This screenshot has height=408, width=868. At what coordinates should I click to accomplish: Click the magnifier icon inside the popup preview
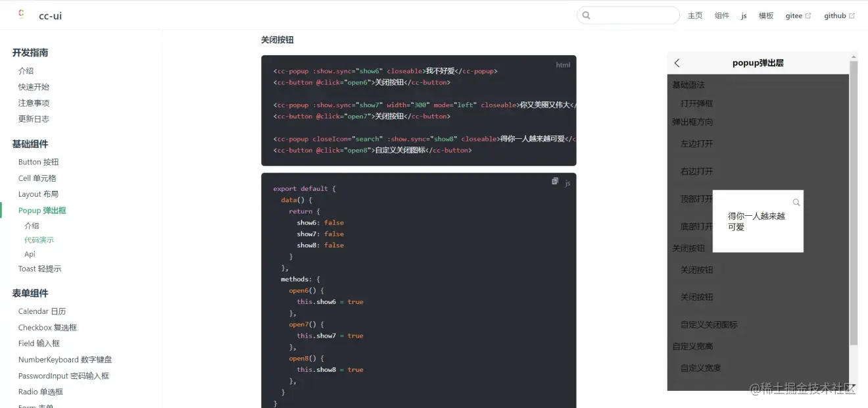[796, 202]
